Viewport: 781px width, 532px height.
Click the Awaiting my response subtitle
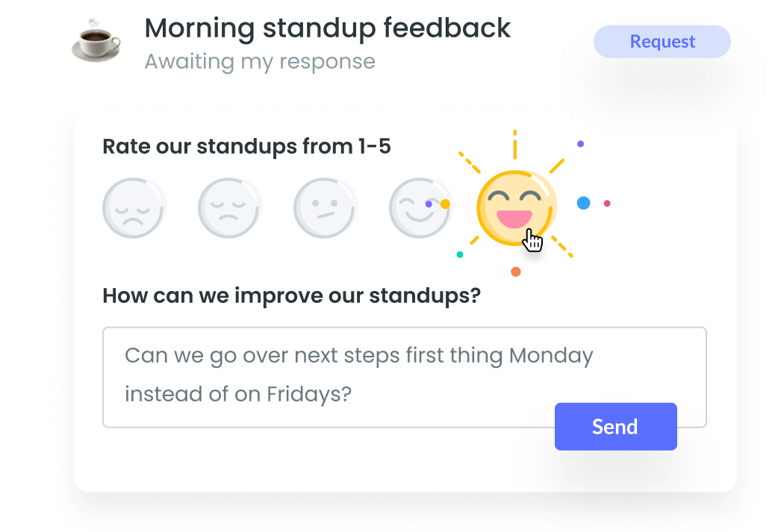[259, 61]
